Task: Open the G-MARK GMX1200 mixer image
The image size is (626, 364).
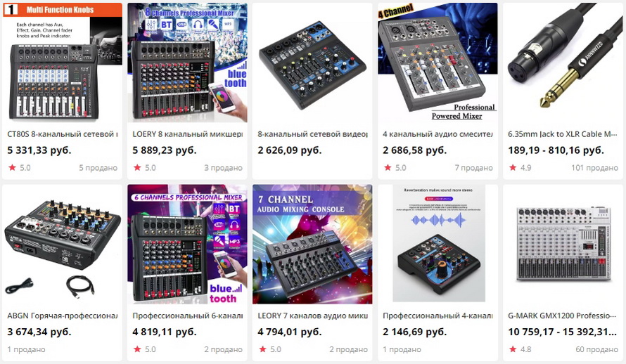Action: pyautogui.click(x=563, y=244)
